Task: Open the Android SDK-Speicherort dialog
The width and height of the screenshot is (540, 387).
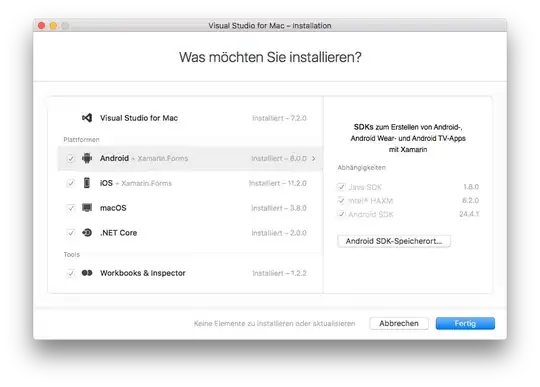Action: [x=394, y=241]
